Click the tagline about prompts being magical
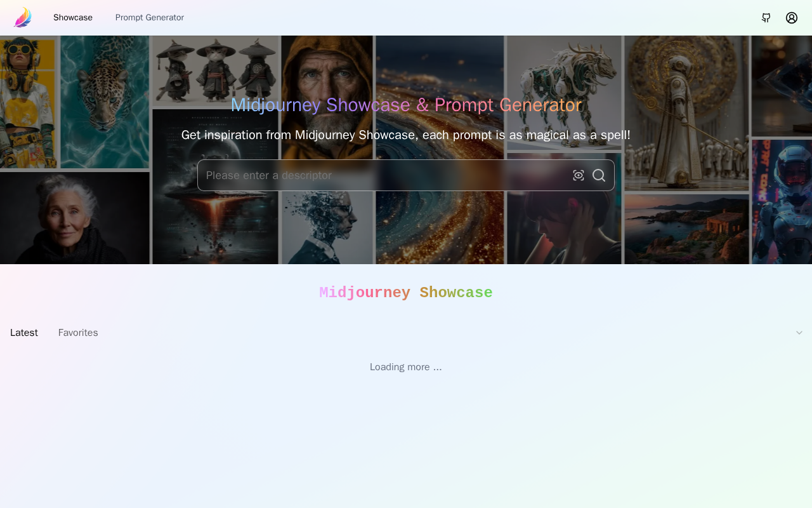Screen dimensions: 812x508 pos(406,135)
